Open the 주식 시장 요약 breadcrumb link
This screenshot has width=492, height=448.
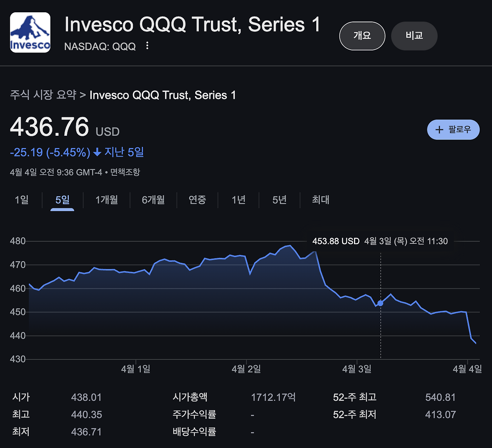coord(43,95)
